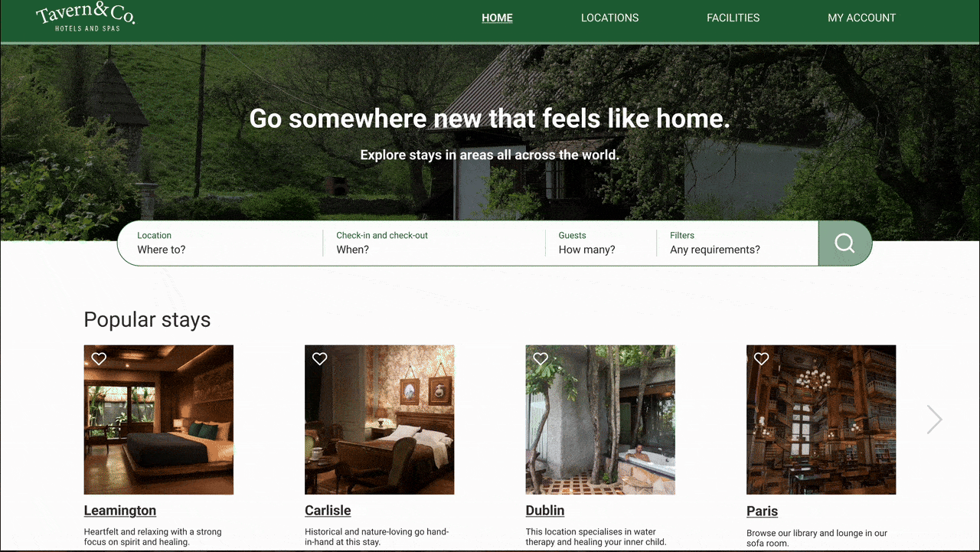This screenshot has width=980, height=552.
Task: Show next stays using the right chevron arrow
Action: [934, 420]
